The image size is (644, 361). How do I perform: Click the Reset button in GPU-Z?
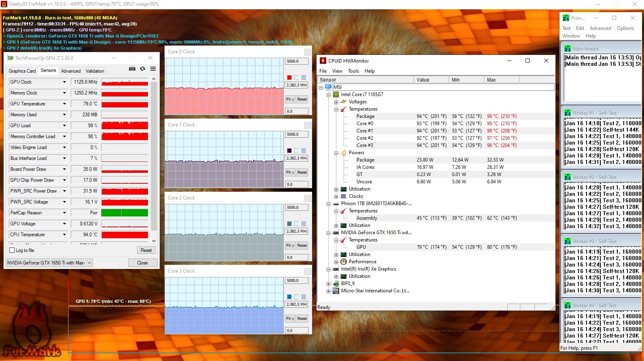(x=146, y=250)
